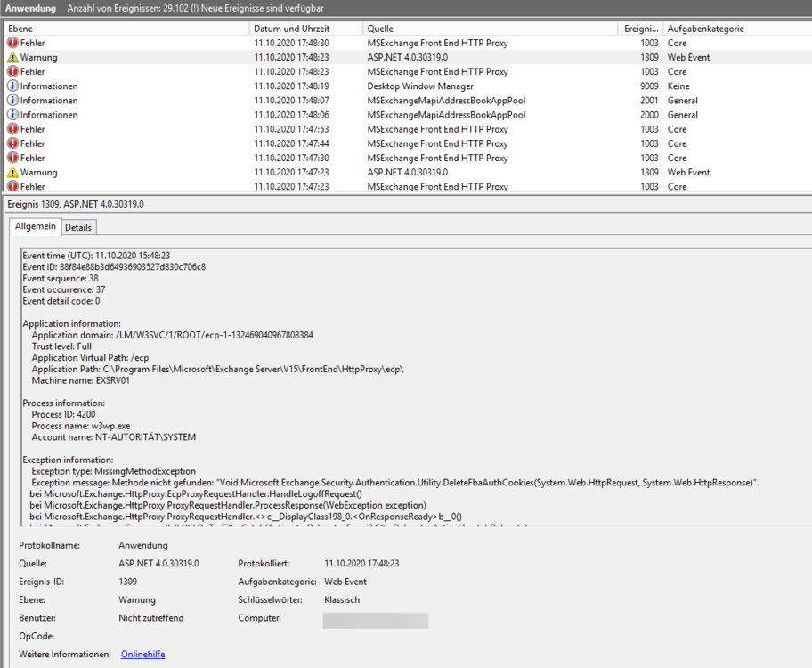Click the error icon of the 17:48:30 event
The width and height of the screenshot is (812, 668).
[x=12, y=43]
